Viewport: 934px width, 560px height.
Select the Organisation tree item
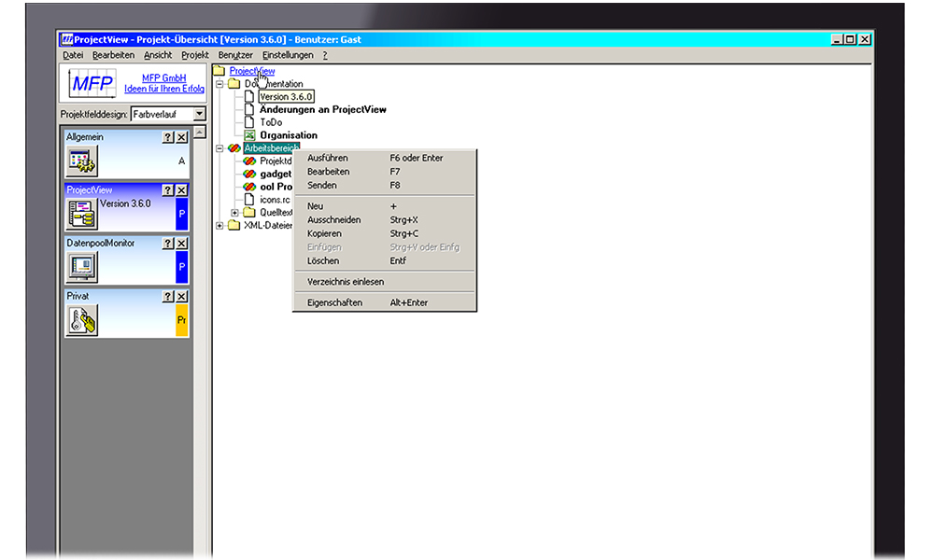click(x=289, y=135)
